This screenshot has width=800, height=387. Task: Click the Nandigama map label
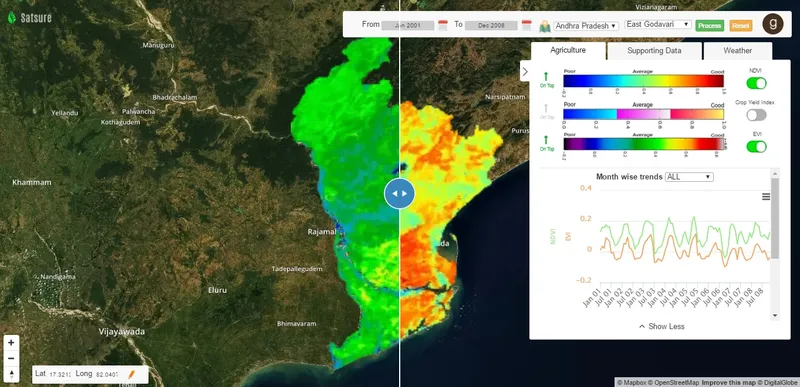(x=57, y=277)
